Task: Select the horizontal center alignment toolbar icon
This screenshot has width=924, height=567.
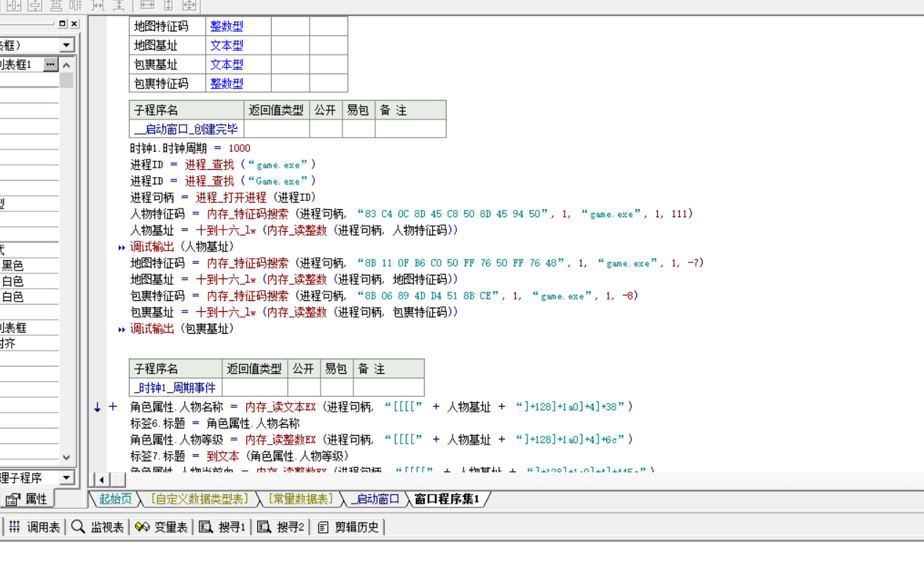Action: tap(13, 6)
